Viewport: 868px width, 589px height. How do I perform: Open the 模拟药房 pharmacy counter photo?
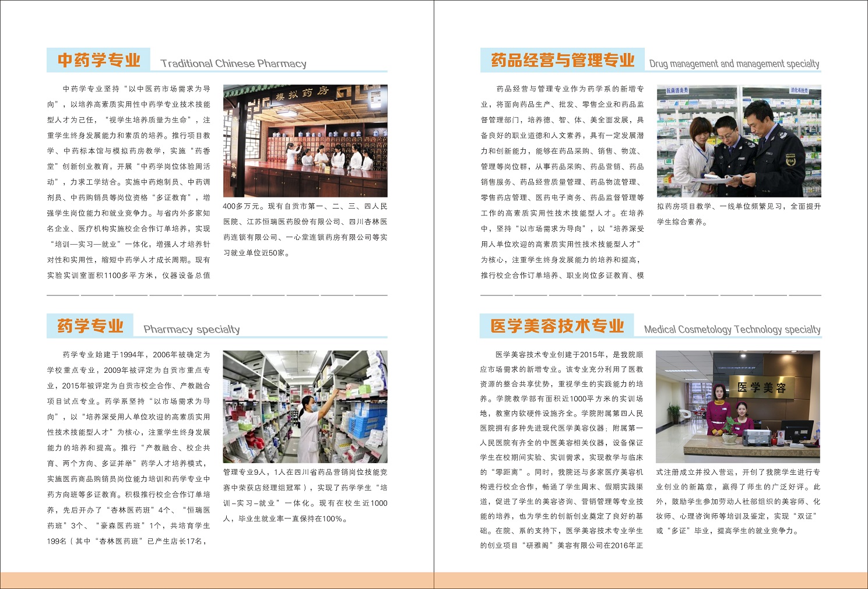pos(305,140)
